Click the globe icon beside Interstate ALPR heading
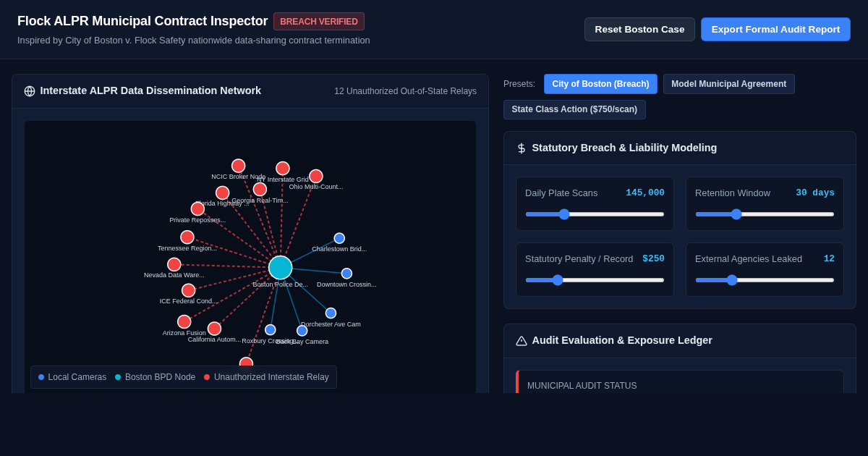868x456 pixels. [30, 91]
